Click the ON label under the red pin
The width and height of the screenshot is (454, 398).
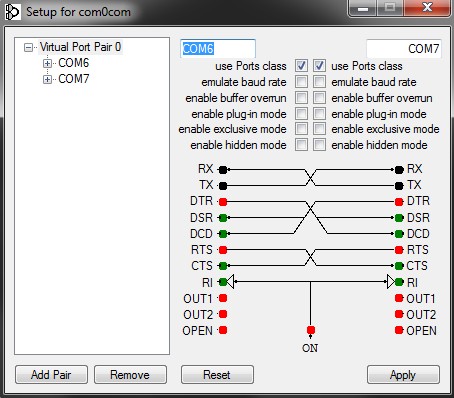click(310, 348)
